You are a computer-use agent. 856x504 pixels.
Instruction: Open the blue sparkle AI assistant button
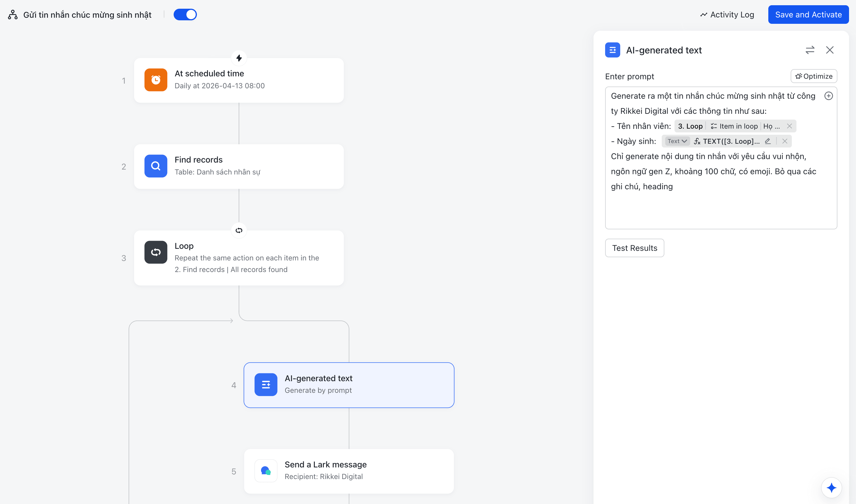[832, 488]
